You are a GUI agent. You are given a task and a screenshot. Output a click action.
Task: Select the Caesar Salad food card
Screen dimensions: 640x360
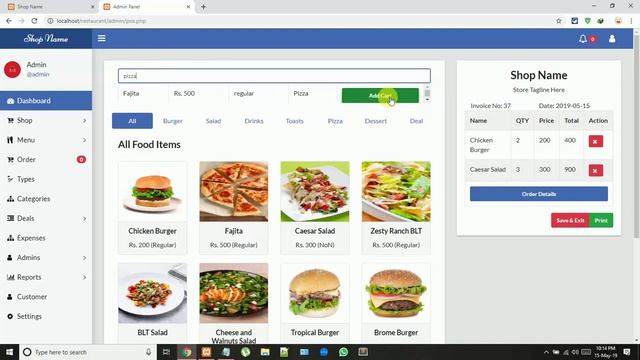click(x=315, y=208)
